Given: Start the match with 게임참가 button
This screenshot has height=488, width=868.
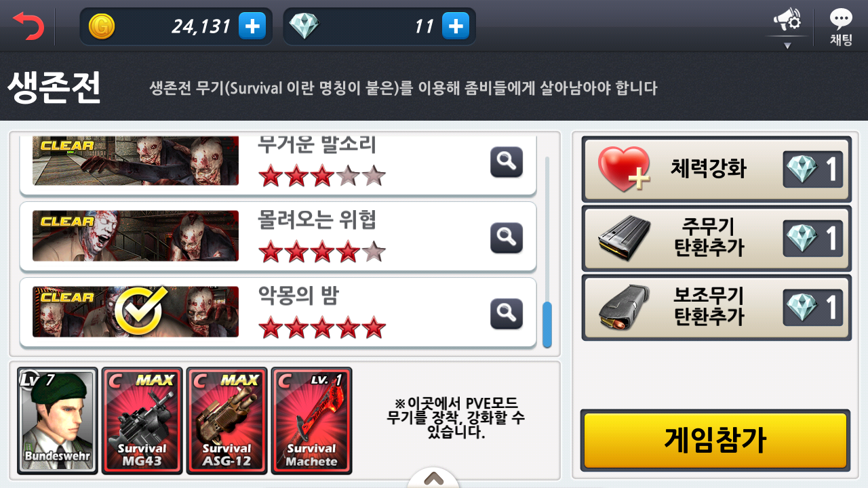Looking at the screenshot, I should tap(715, 441).
